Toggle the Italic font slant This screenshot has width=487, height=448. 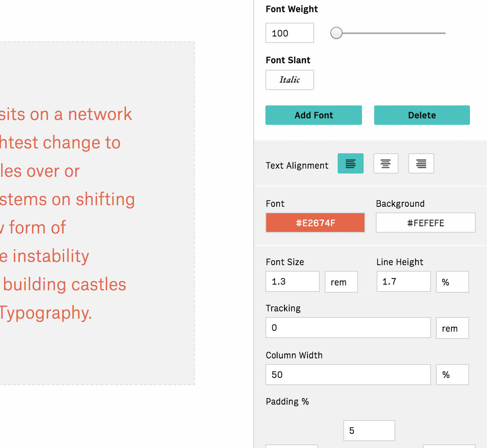(289, 80)
